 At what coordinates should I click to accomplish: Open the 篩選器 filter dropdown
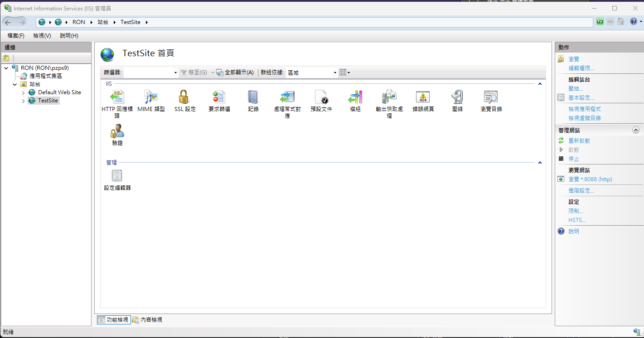(175, 72)
